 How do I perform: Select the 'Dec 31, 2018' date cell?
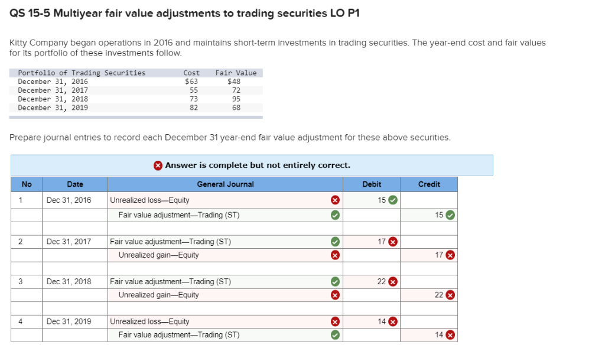tap(75, 282)
